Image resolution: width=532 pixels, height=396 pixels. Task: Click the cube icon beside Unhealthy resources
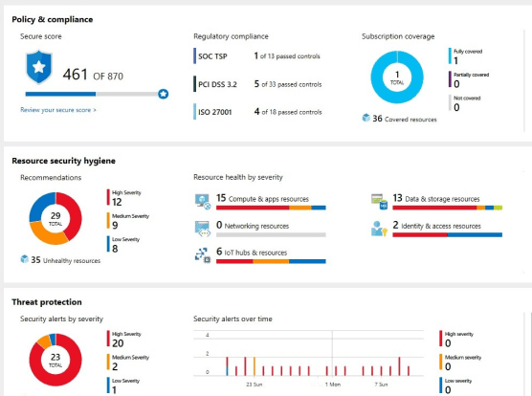click(25, 259)
